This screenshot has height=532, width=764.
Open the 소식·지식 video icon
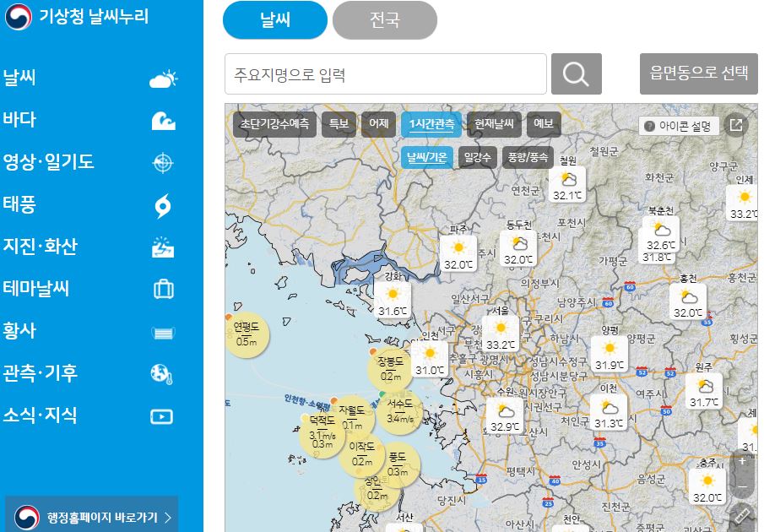point(162,416)
